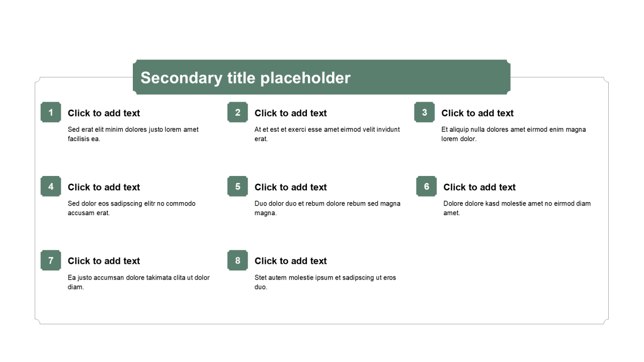The width and height of the screenshot is (644, 362).
Task: Click the number 1 badge icon
Action: [x=51, y=112]
